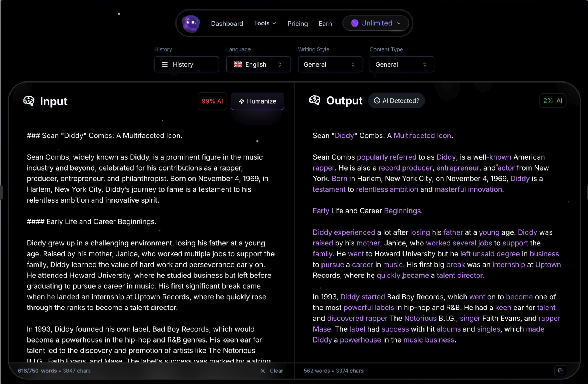
Task: Click the brain icon next to Input
Action: click(x=29, y=101)
